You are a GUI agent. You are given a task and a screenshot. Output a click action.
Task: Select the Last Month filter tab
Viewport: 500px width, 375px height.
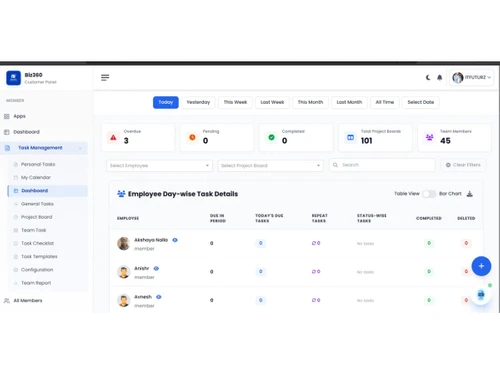click(349, 102)
